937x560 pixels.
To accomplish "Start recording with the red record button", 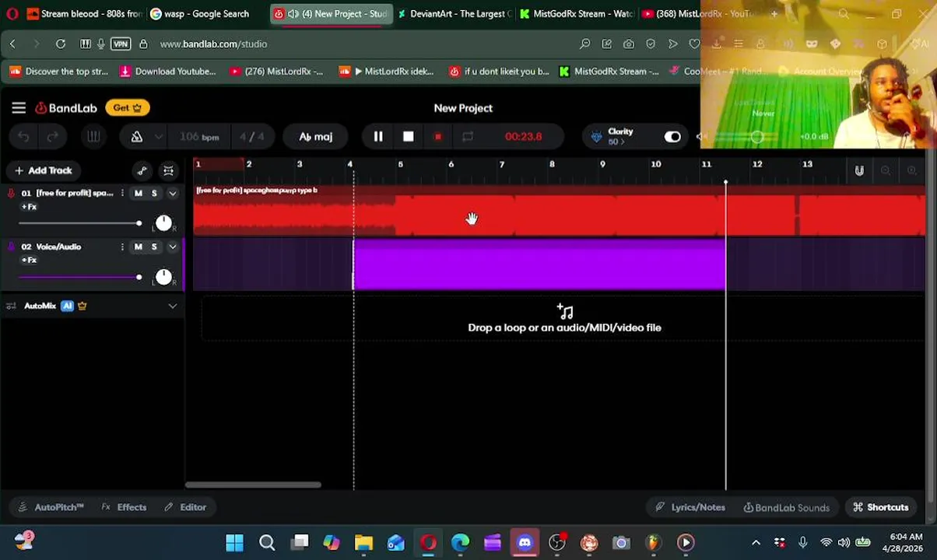I will [x=437, y=137].
